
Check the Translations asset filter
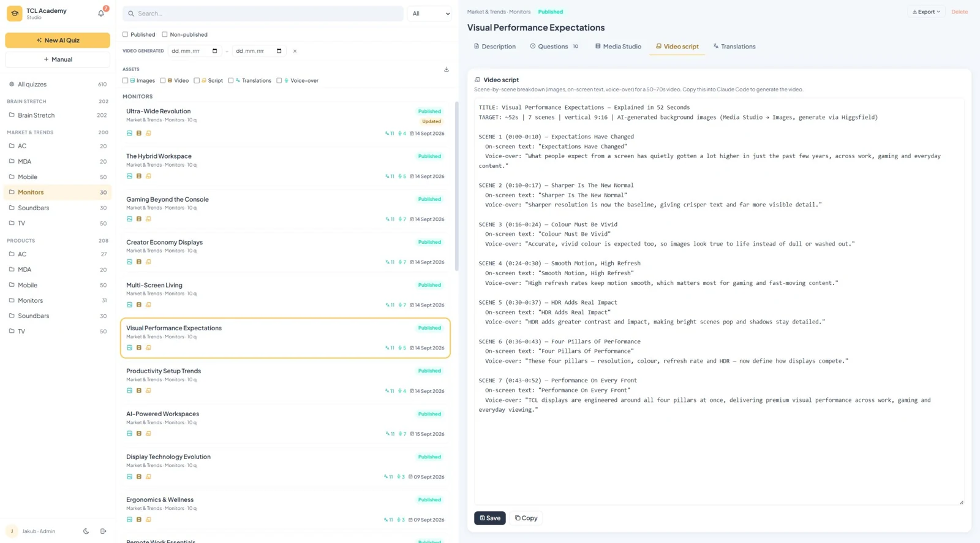pos(231,80)
